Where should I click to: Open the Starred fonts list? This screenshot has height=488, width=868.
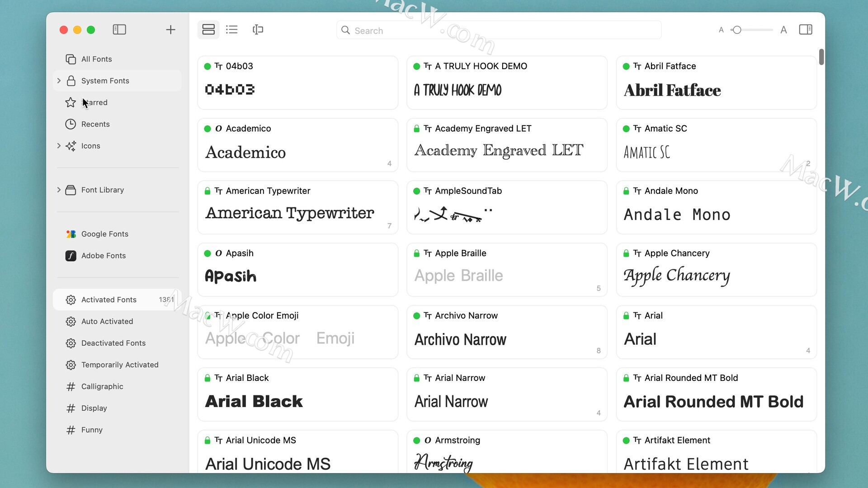118,103
